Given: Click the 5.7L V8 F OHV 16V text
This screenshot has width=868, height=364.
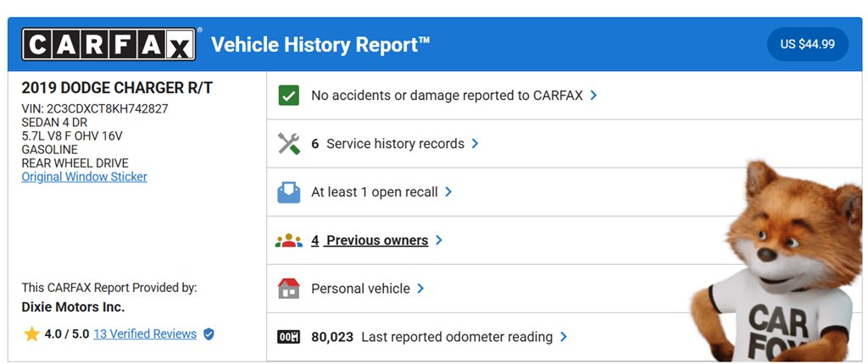Looking at the screenshot, I should coord(72,136).
